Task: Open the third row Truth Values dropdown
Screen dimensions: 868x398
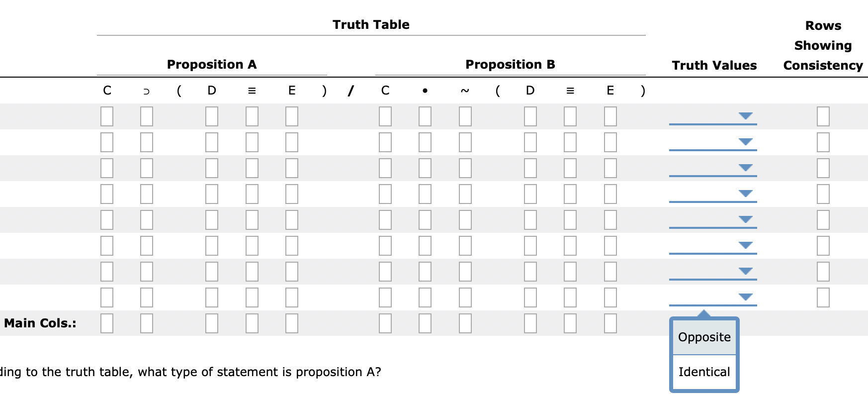Action: [713, 169]
